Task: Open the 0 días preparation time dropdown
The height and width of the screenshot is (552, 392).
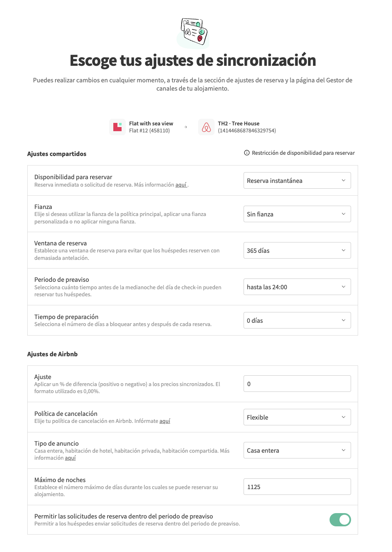Action: 297,321
